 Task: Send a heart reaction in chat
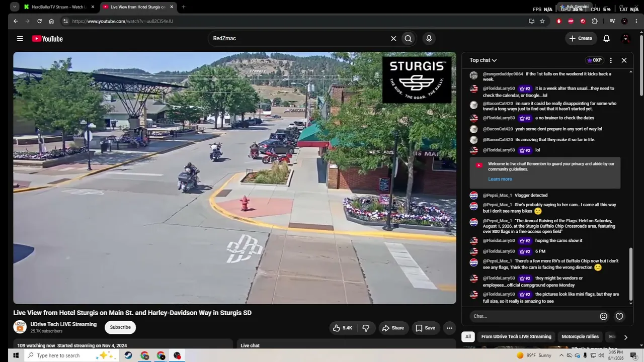(619, 316)
